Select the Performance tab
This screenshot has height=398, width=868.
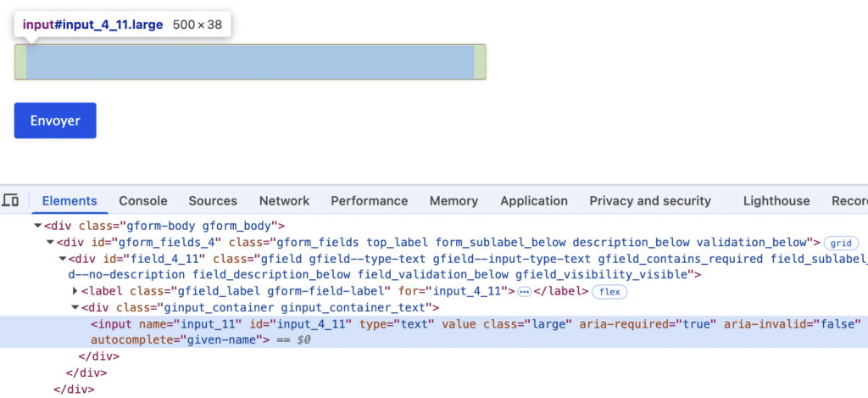tap(369, 201)
